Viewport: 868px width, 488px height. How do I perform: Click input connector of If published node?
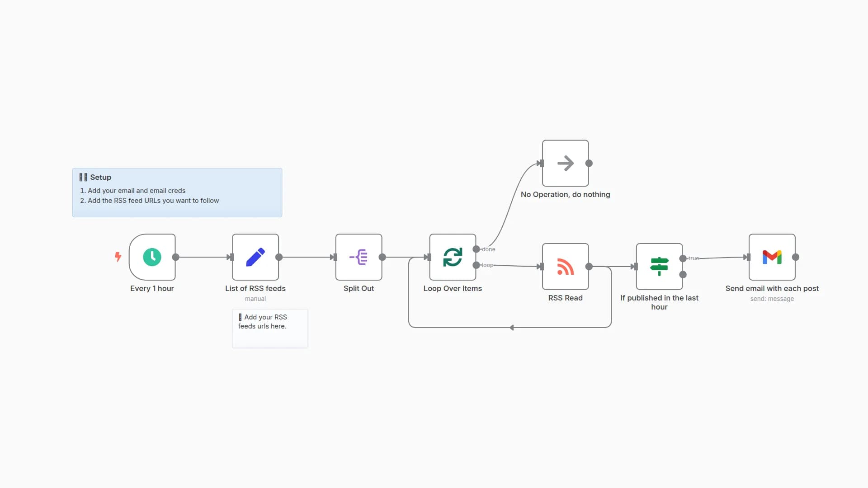[x=636, y=267]
